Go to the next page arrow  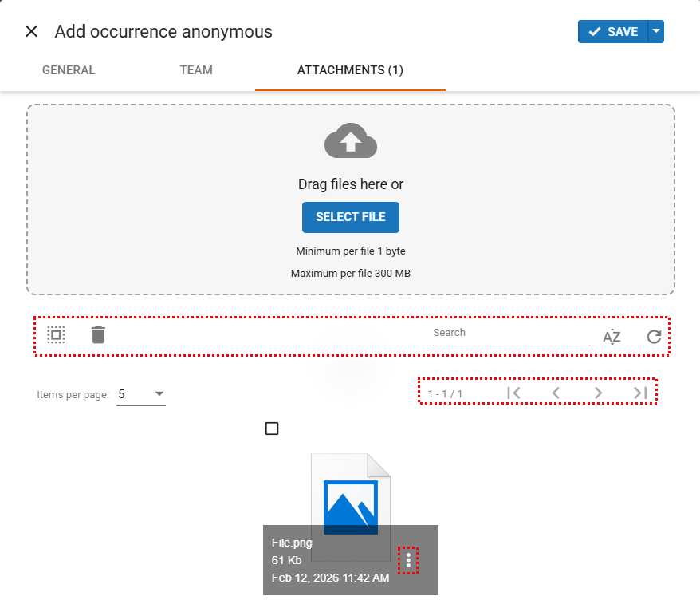point(598,393)
